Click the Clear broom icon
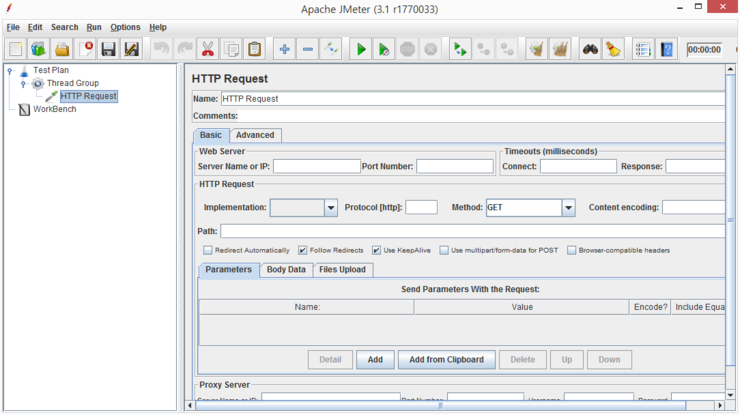This screenshot has height=415, width=740. point(537,49)
